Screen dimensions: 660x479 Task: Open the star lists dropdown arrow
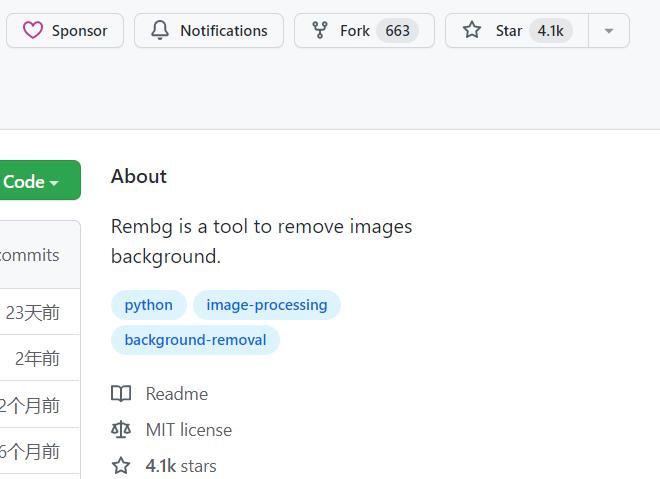click(609, 31)
